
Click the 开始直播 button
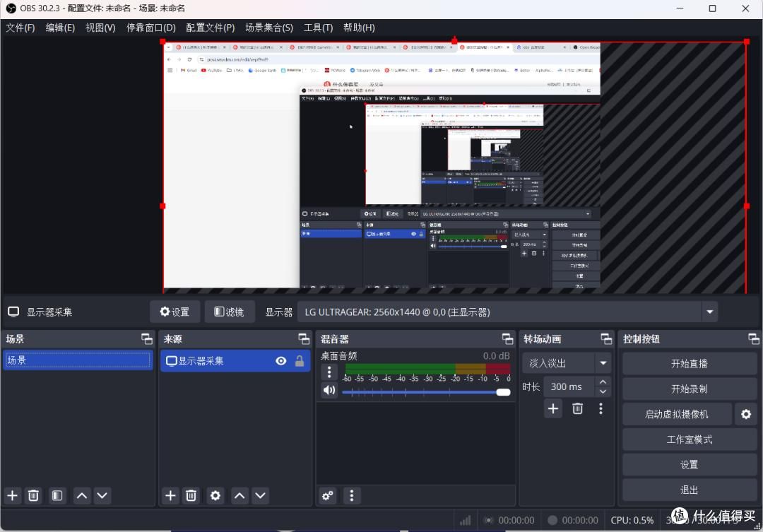tap(689, 364)
